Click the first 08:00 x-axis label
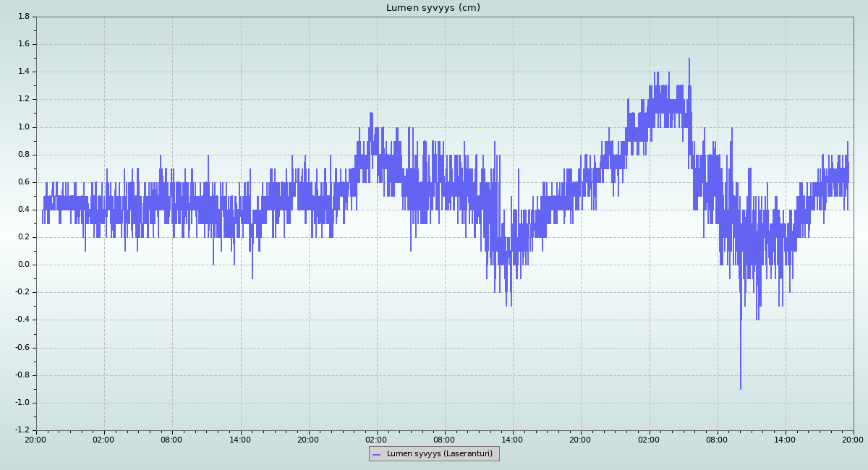This screenshot has height=470, width=868. pos(172,439)
